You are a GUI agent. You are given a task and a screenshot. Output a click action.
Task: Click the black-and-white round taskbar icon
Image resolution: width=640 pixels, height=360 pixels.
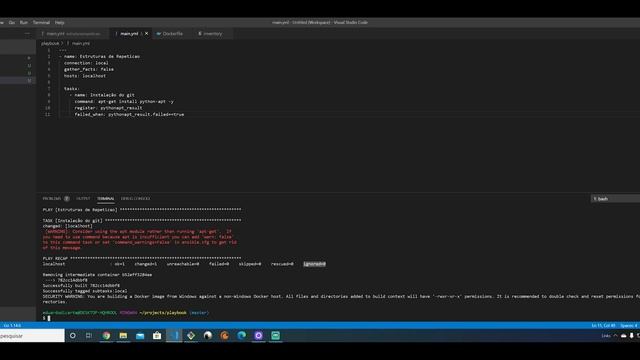point(208,336)
